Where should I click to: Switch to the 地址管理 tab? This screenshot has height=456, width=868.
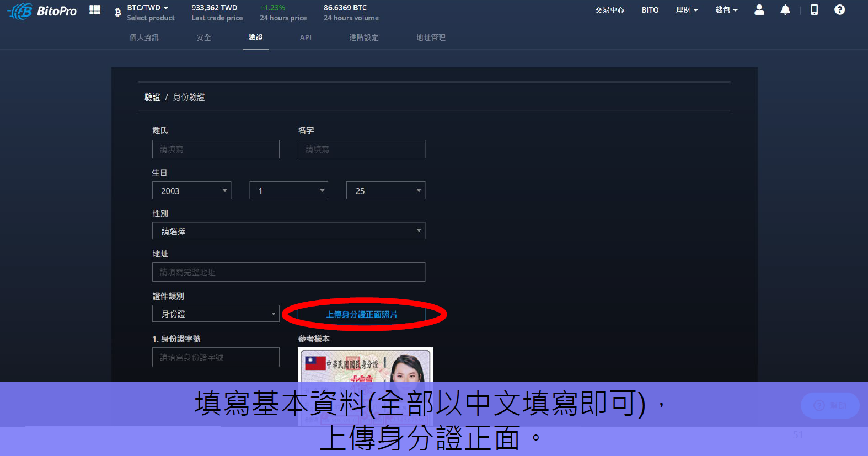(431, 37)
